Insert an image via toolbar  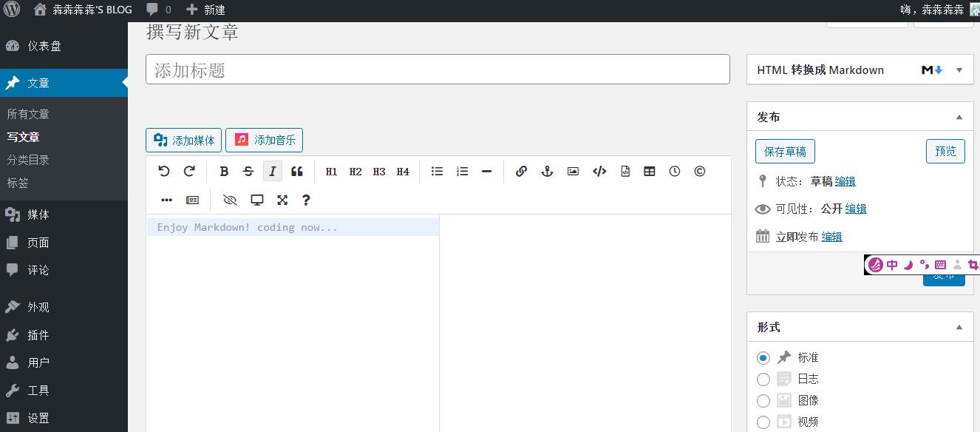pos(573,171)
